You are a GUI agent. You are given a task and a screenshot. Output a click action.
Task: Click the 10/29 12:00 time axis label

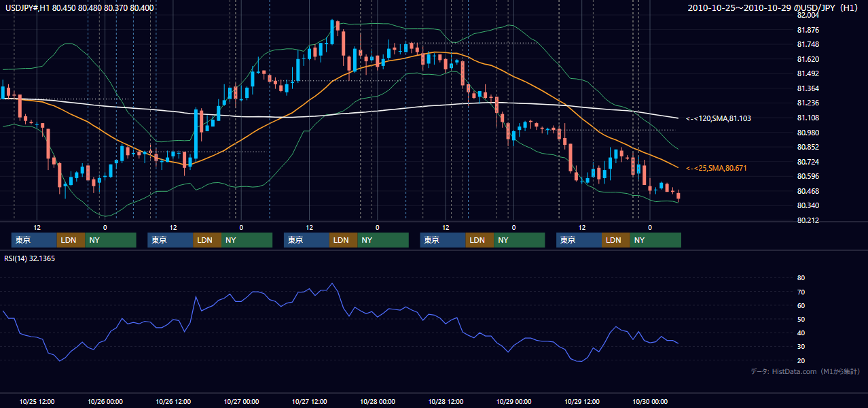point(582,401)
